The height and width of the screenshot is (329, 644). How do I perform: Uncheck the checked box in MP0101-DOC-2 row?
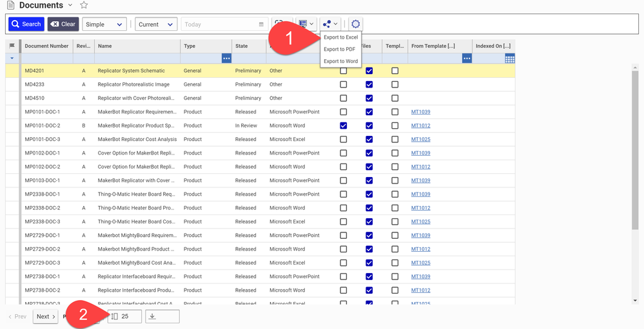tap(343, 126)
